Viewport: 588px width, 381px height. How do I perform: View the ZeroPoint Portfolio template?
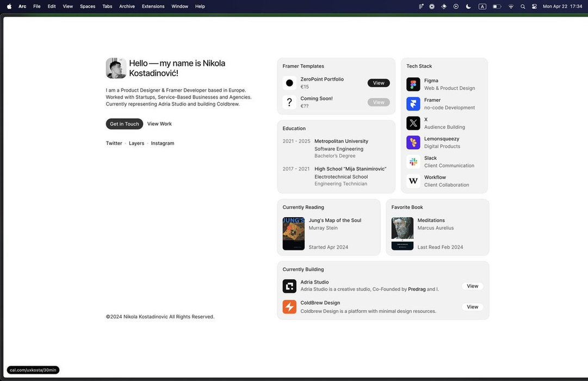[379, 83]
